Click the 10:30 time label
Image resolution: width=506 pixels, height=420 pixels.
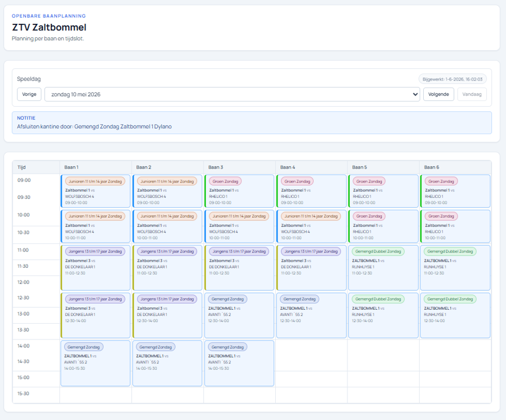[x=23, y=232]
